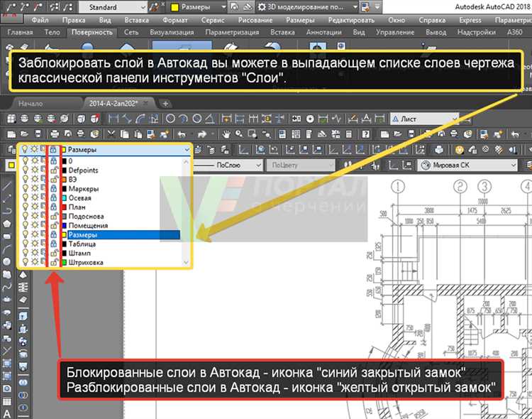Add new drawing tab with plus button
Viewport: 532px width, 419px height.
pos(165,103)
